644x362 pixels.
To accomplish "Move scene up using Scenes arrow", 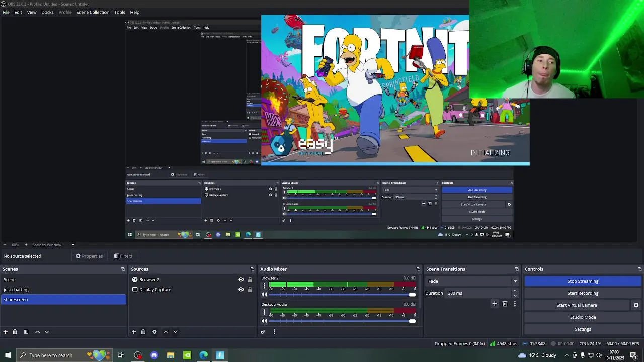I will point(37,332).
